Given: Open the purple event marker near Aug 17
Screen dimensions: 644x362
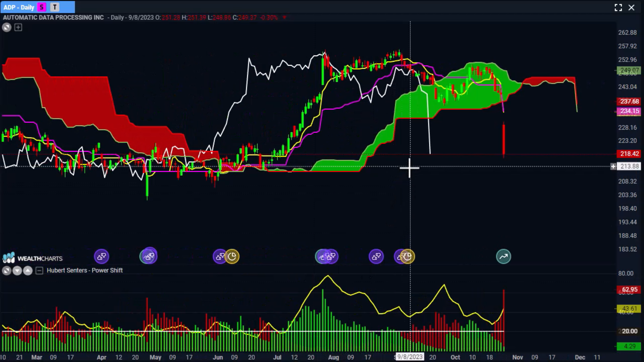Looking at the screenshot, I should coord(376,257).
